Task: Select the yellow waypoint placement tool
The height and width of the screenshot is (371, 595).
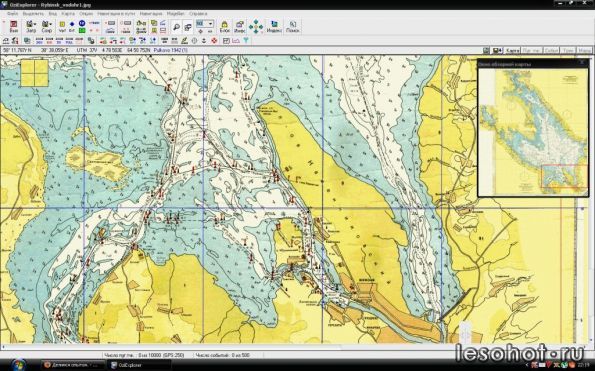Action: [62, 24]
